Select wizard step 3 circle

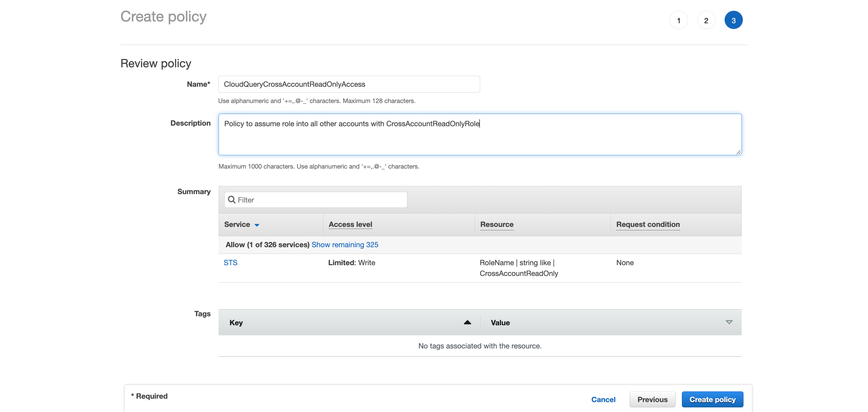tap(733, 20)
